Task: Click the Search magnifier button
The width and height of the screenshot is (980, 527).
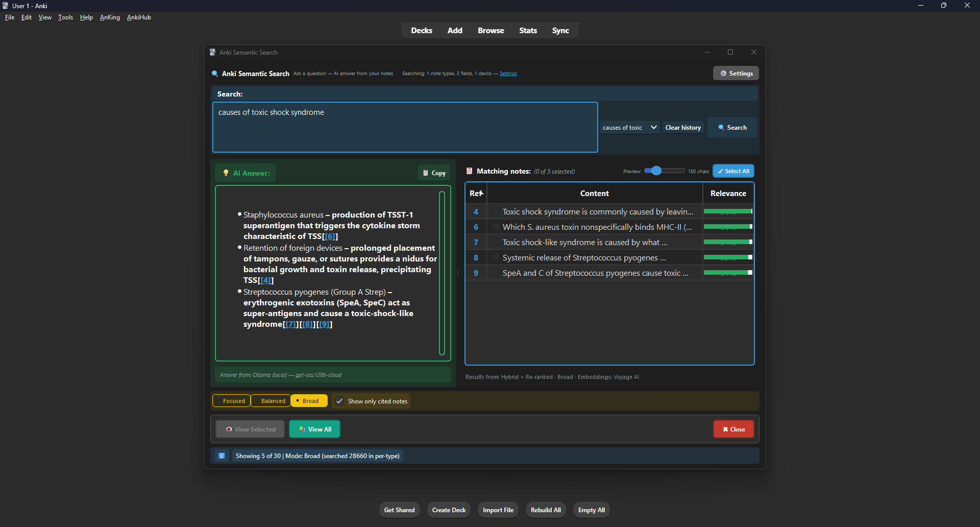Action: click(x=732, y=128)
